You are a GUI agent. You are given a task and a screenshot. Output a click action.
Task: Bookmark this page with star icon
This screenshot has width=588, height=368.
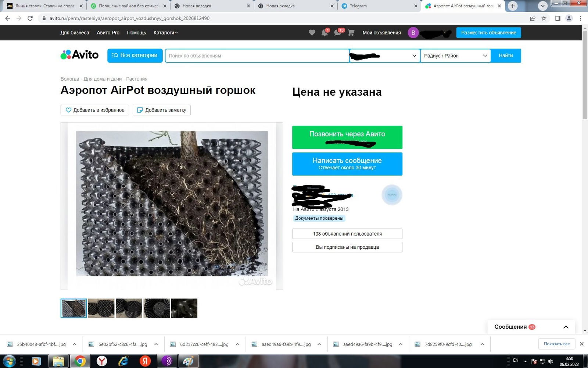[x=544, y=18]
